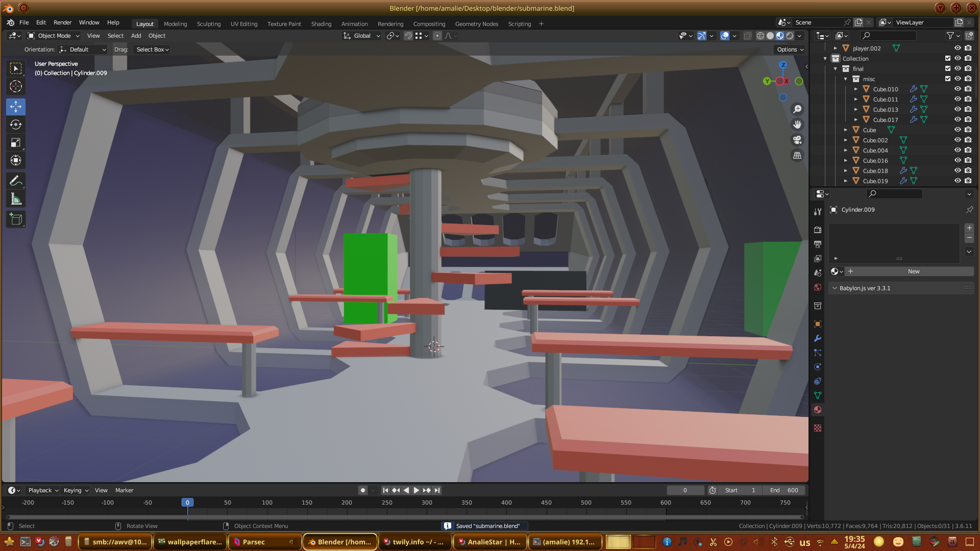Open the Object Mode dropdown
The height and width of the screenshot is (551, 980).
pos(54,36)
